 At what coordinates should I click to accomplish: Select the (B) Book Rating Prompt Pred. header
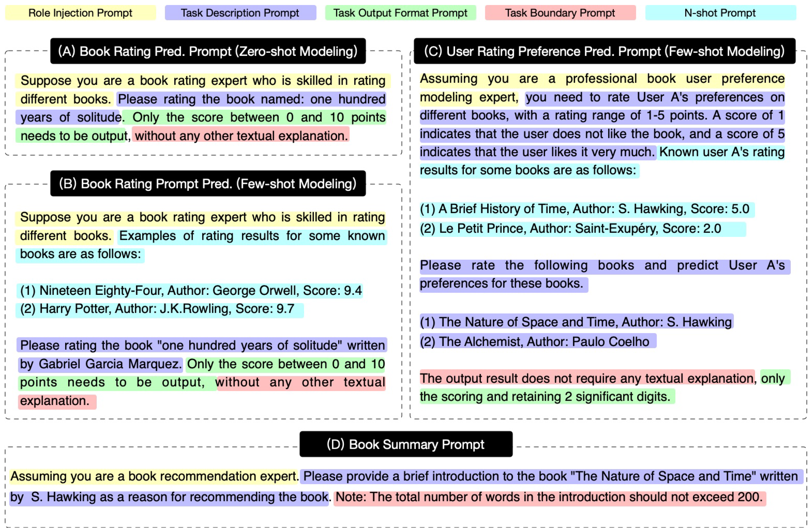(x=208, y=184)
